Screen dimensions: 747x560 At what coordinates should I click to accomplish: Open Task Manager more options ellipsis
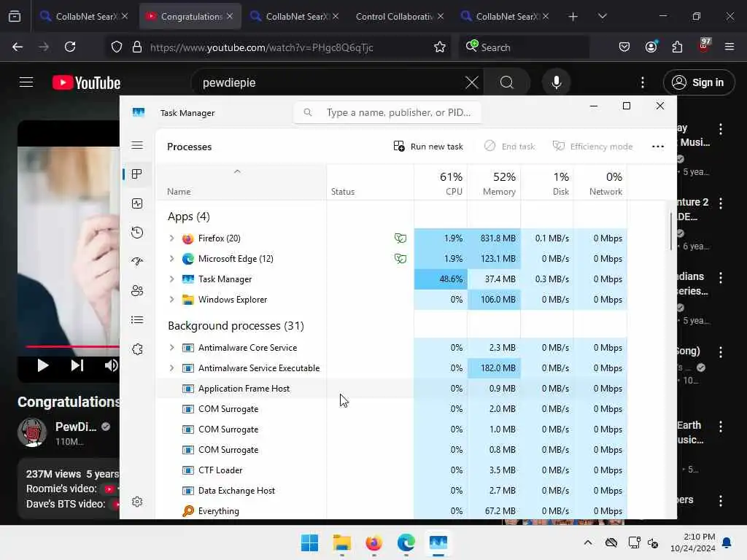(658, 146)
